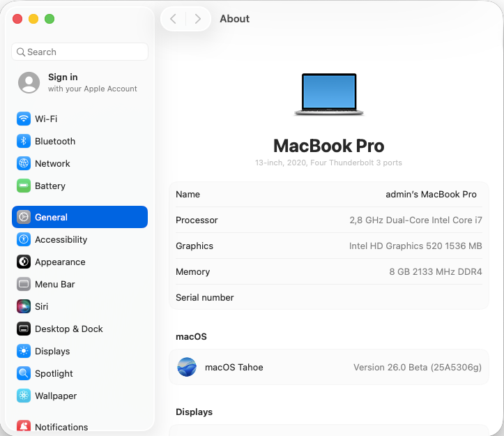Open the Accessibility icon
Image resolution: width=504 pixels, height=436 pixels.
coord(24,239)
